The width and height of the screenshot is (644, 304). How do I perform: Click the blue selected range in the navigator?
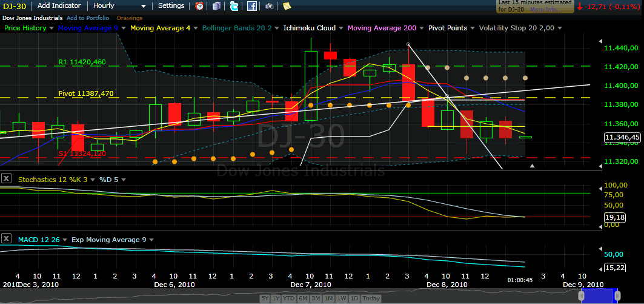point(599,296)
